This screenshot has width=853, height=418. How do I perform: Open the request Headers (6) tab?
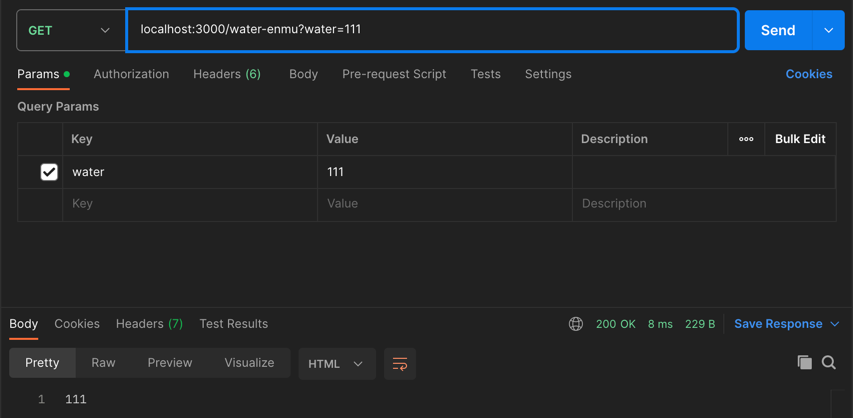point(227,74)
